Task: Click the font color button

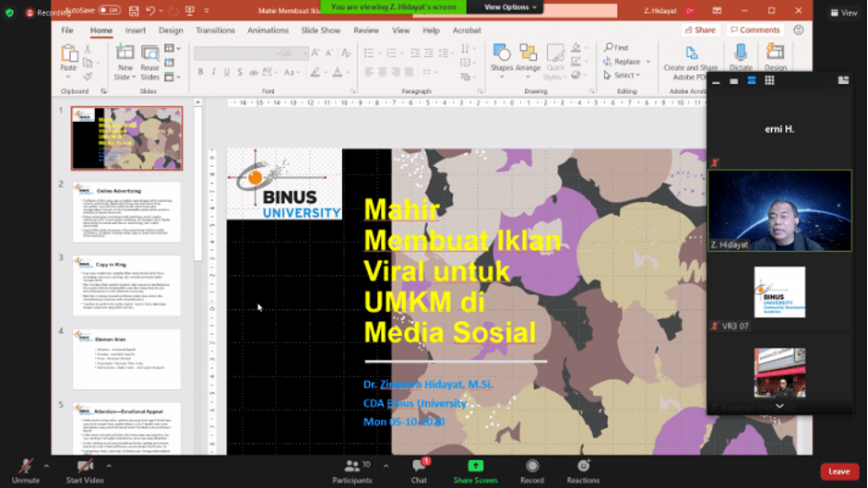Action: click(338, 73)
